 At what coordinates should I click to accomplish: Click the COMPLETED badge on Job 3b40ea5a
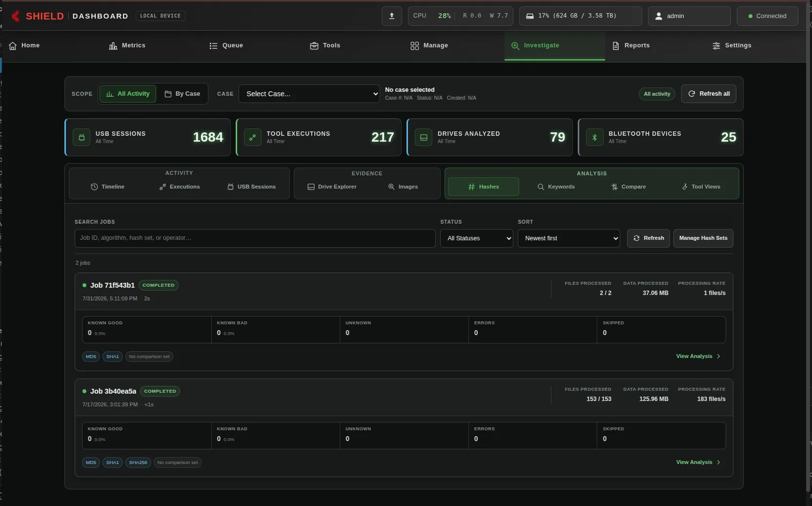160,391
